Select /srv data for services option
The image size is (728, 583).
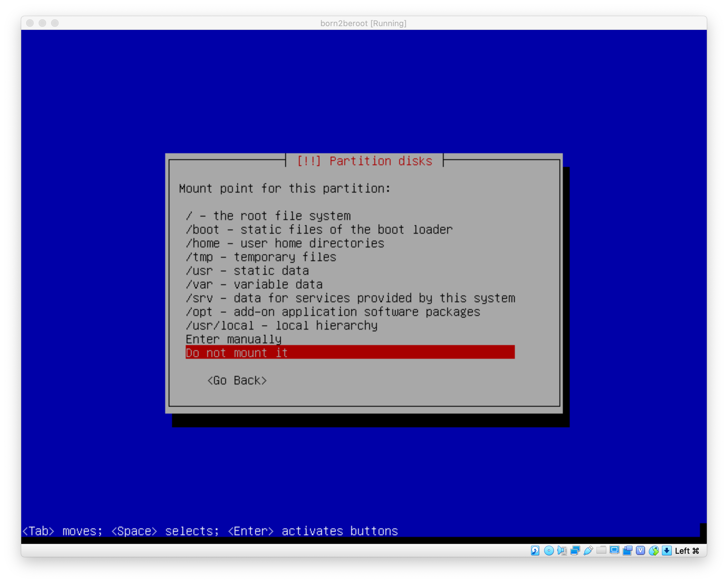tap(350, 298)
